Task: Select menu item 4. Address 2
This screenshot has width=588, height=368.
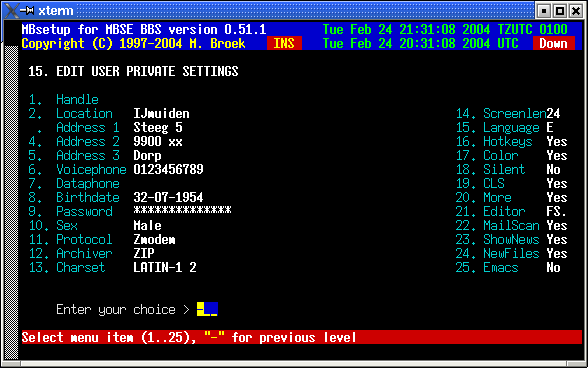Action: pos(74,141)
